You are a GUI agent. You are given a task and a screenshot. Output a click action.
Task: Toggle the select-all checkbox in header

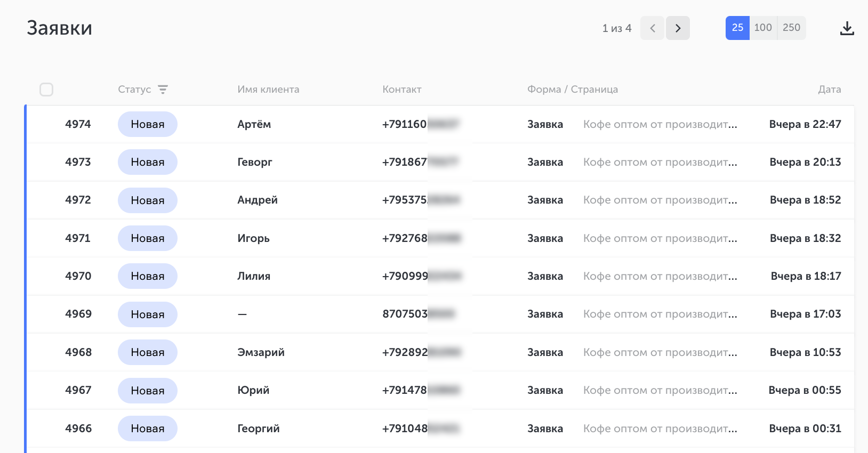tap(46, 90)
